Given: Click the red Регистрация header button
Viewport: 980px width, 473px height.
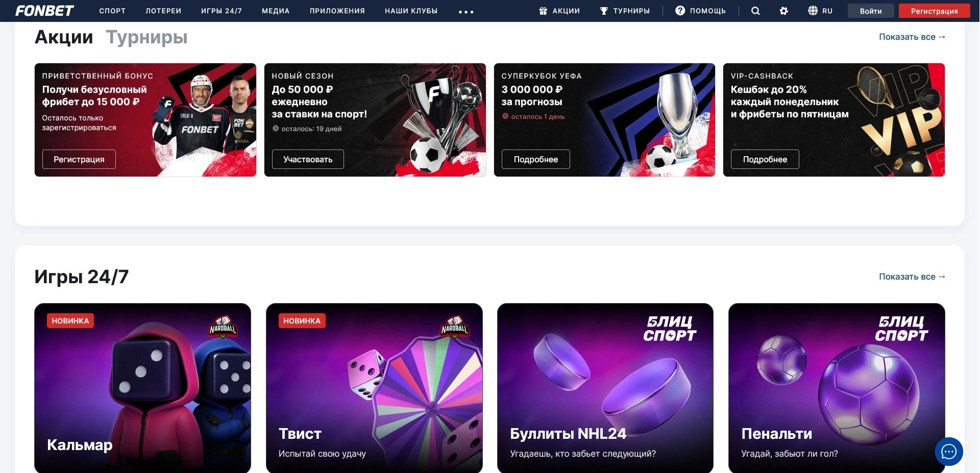Looking at the screenshot, I should coord(934,11).
